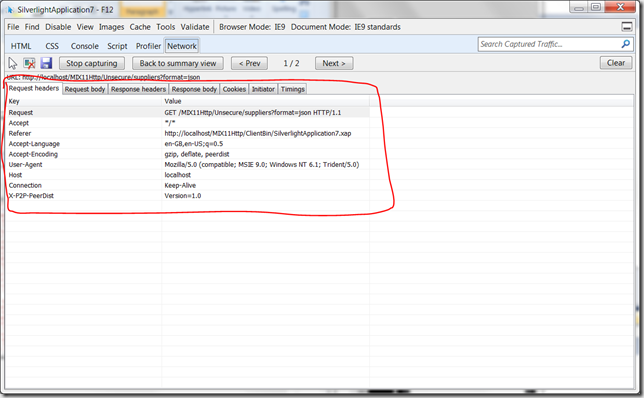This screenshot has height=398, width=644.
Task: Click the gzip, deflate, peerdist value
Action: [197, 154]
